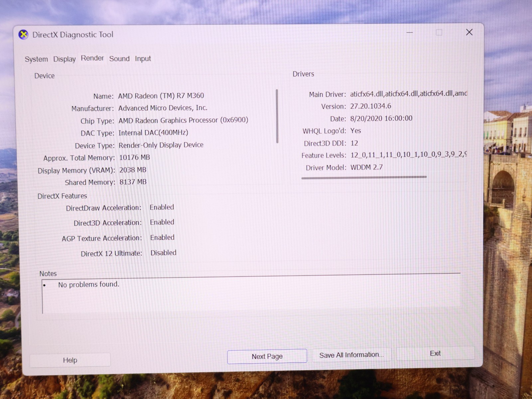The height and width of the screenshot is (399, 532).
Task: Click the 'Notes' group label
Action: click(x=48, y=273)
